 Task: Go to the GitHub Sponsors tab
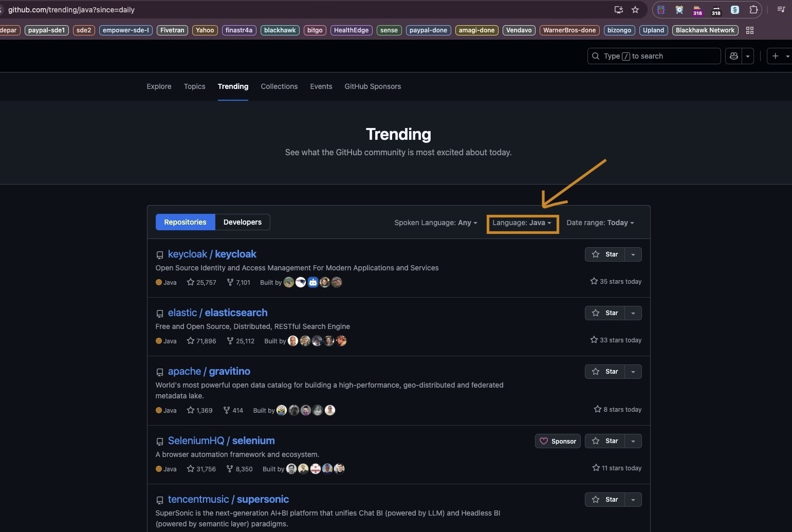pos(373,86)
